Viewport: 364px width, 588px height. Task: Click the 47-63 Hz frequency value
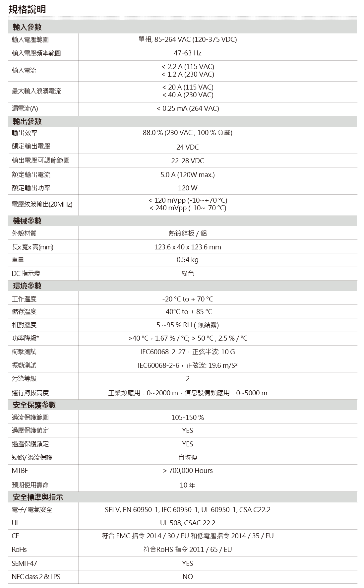pos(187,53)
